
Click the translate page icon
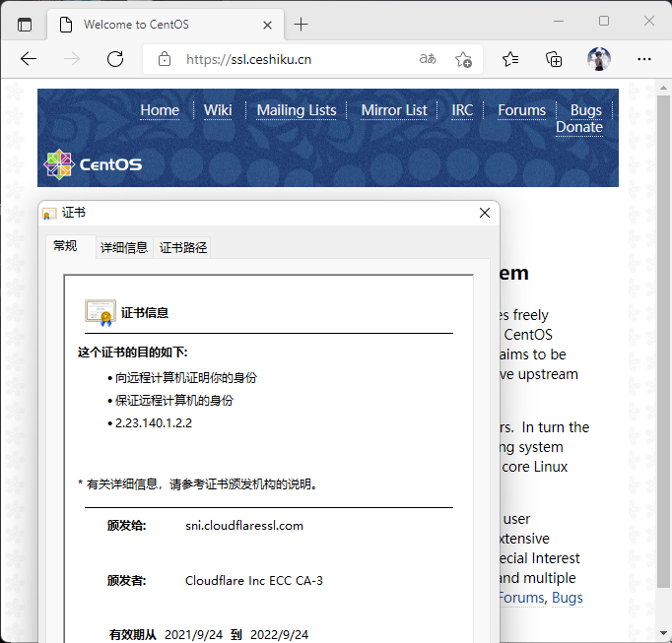click(x=428, y=59)
